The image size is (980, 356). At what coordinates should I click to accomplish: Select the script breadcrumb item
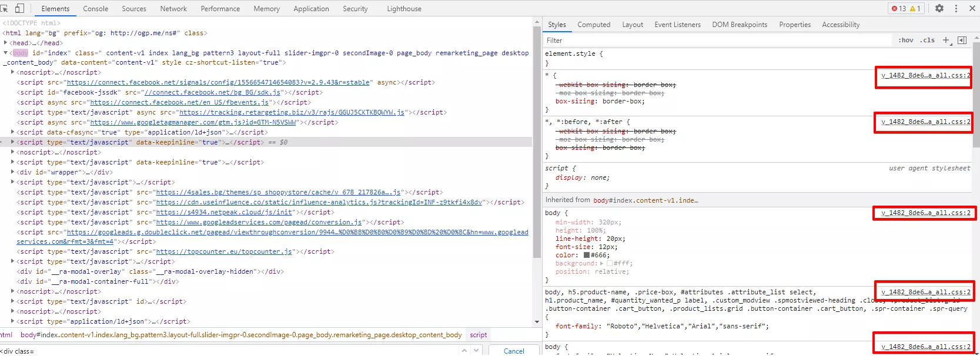(x=478, y=335)
